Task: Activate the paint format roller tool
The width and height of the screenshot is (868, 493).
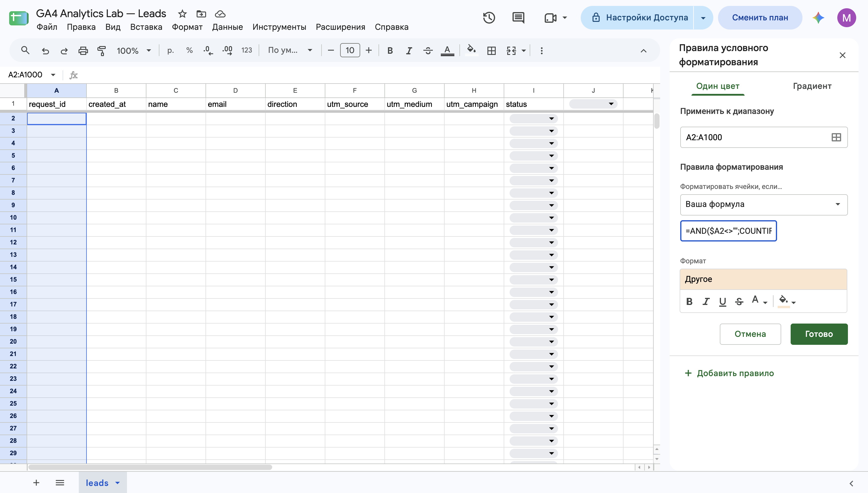Action: [x=102, y=51]
